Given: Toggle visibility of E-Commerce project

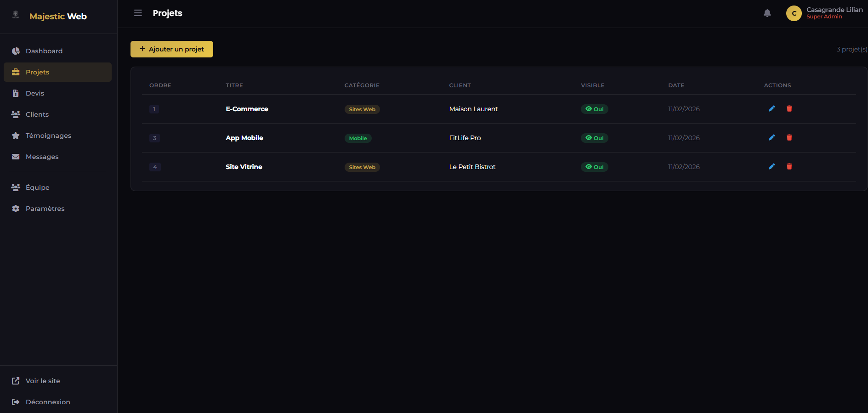Looking at the screenshot, I should 594,109.
